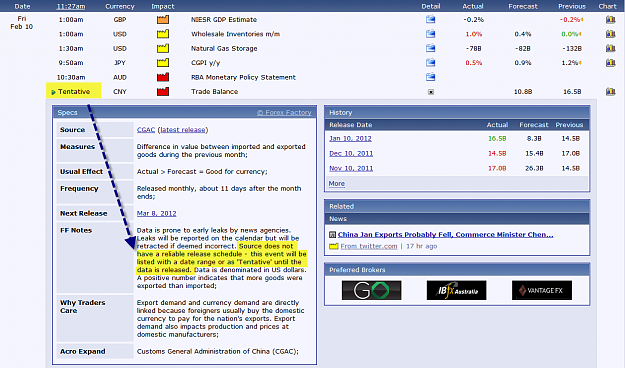
Task: Click red impact icon for Trade Balance
Action: click(163, 91)
